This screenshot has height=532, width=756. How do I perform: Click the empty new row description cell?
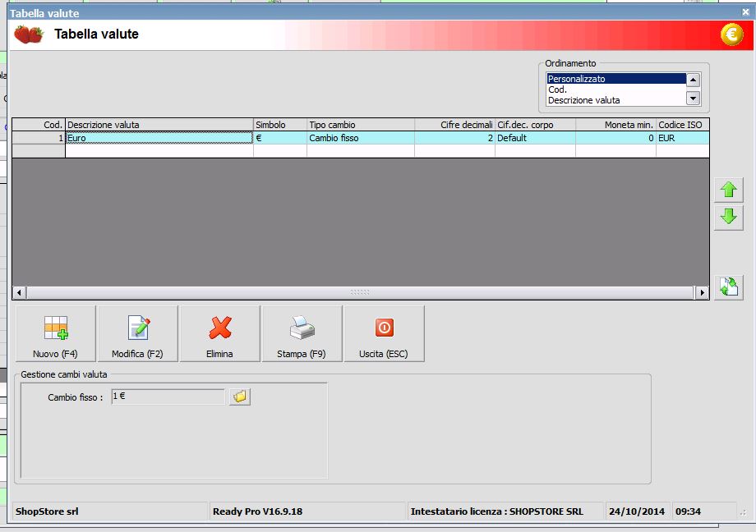pos(159,151)
